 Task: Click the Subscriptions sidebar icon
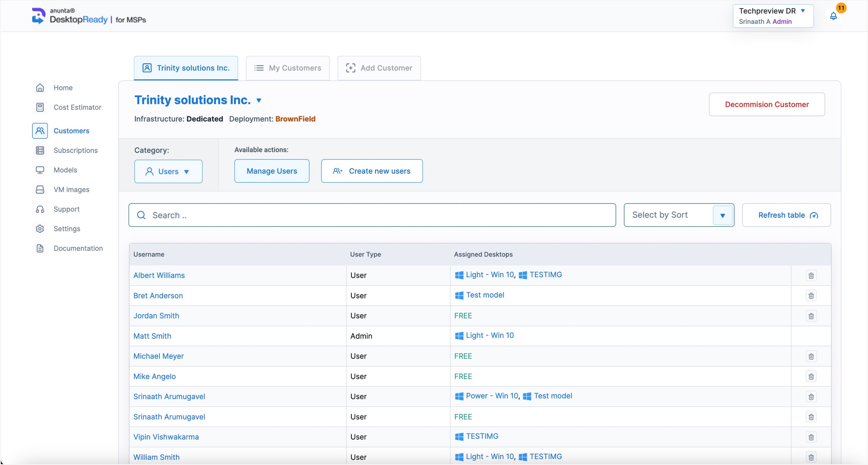(40, 150)
